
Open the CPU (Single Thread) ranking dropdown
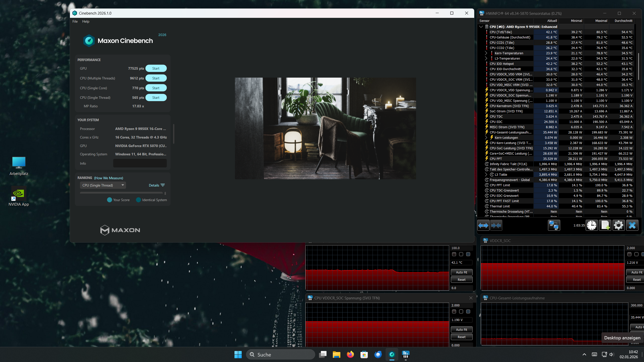(x=103, y=185)
